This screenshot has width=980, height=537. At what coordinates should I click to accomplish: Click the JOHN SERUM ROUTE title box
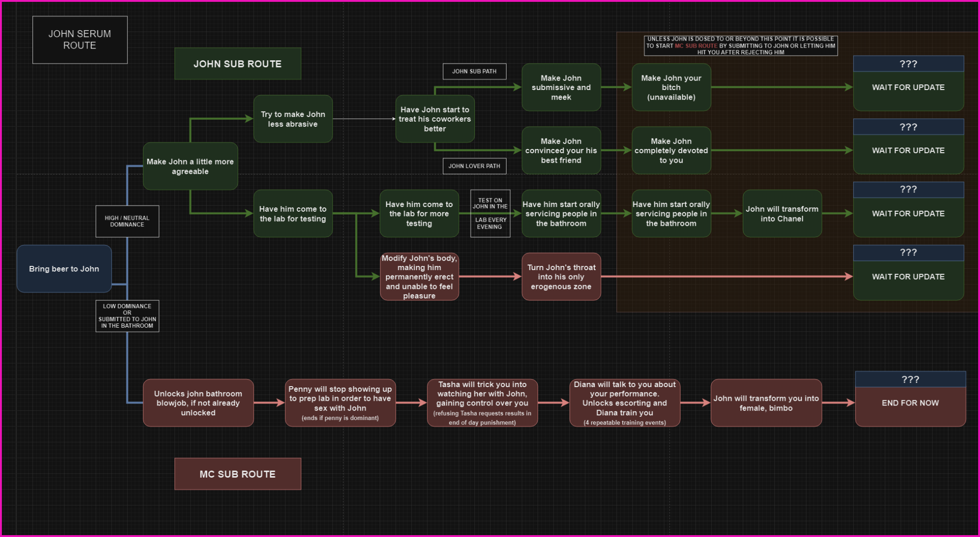(80, 40)
